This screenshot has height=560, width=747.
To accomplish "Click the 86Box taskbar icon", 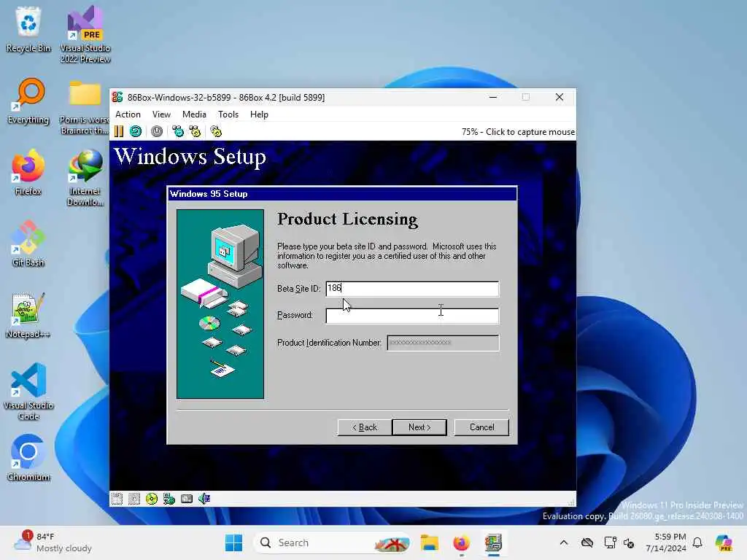I will pyautogui.click(x=494, y=542).
